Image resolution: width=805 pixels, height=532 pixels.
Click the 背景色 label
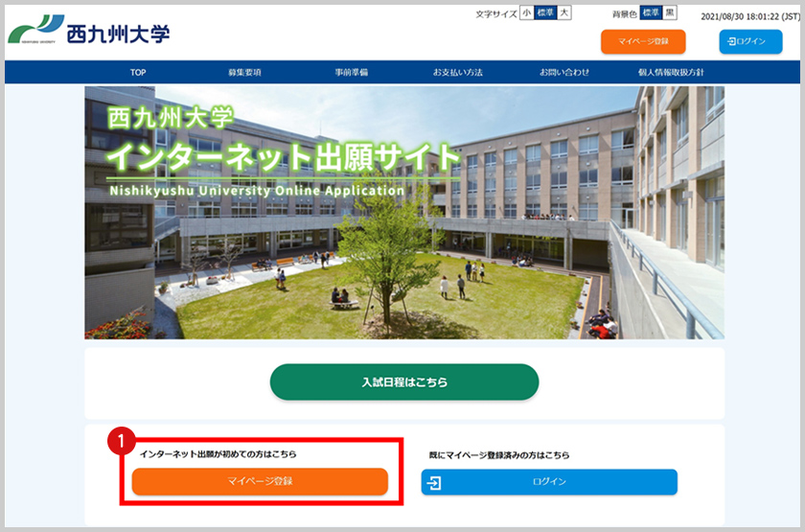tap(625, 13)
